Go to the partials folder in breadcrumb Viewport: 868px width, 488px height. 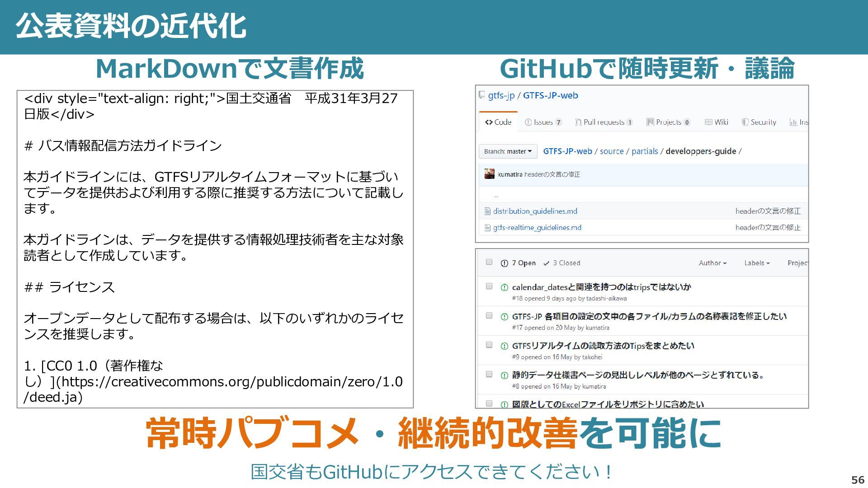pyautogui.click(x=645, y=151)
